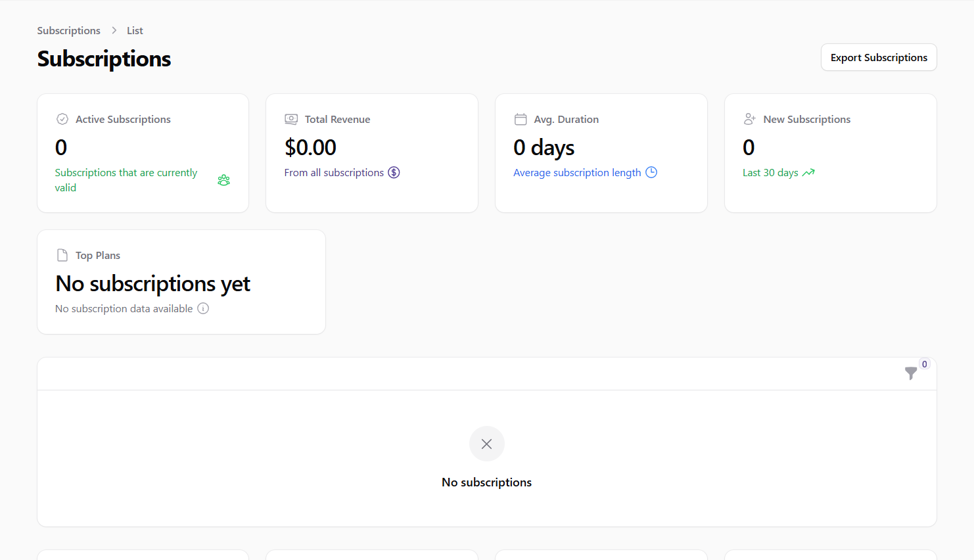This screenshot has width=974, height=560.
Task: Click the calendar icon beside Avg. Duration
Action: pyautogui.click(x=521, y=119)
